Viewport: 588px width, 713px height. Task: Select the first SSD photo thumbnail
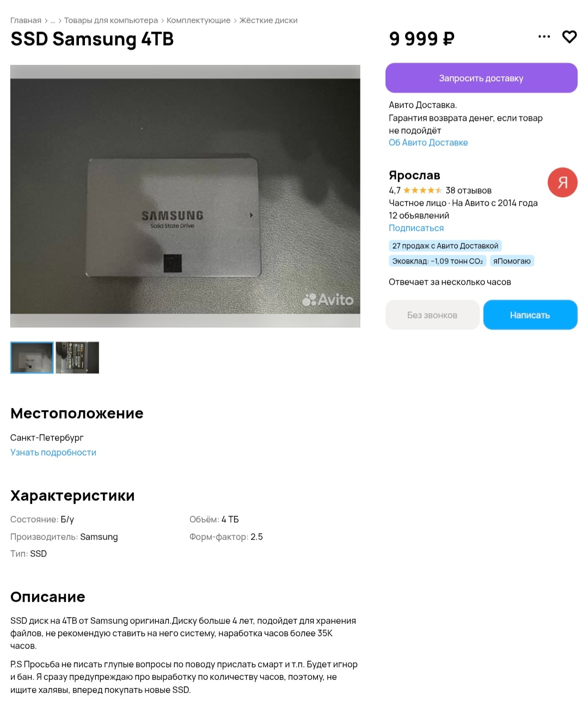(x=32, y=357)
